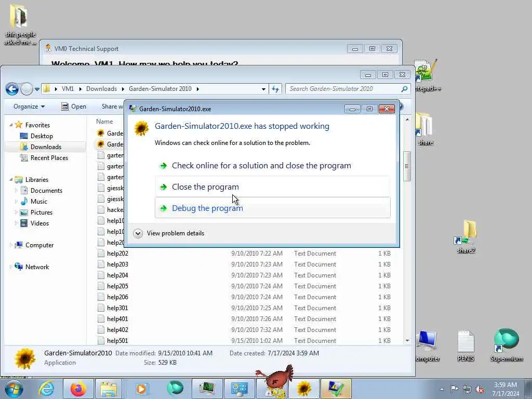Click the folder icon in address bar
Image resolution: width=532 pixels, height=399 pixels.
click(46, 89)
